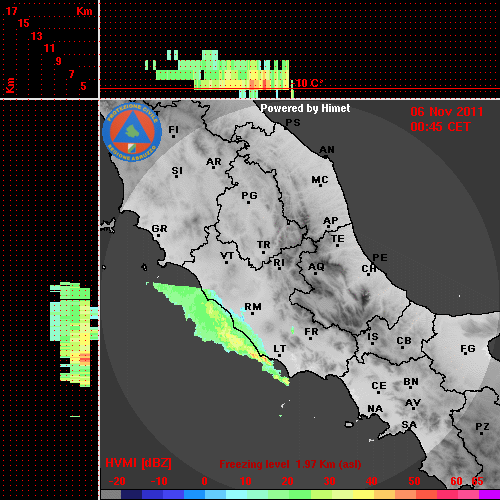This screenshot has height=500, width=500.
Task: Click the 13 km height axis label
Action: pyautogui.click(x=37, y=36)
